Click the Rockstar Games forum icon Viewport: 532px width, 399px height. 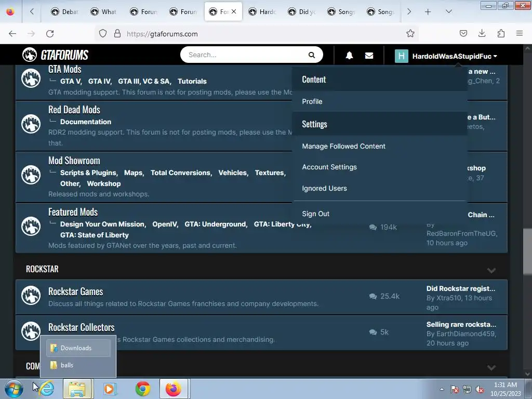click(31, 295)
